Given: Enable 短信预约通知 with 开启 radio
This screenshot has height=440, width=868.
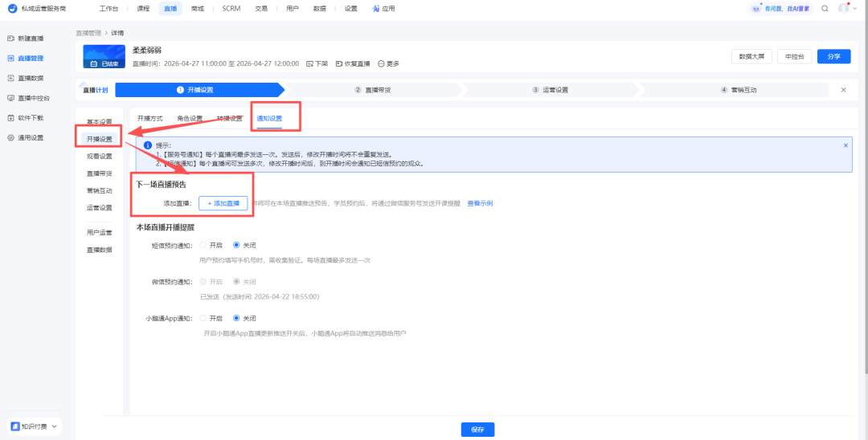Looking at the screenshot, I should click(x=203, y=245).
